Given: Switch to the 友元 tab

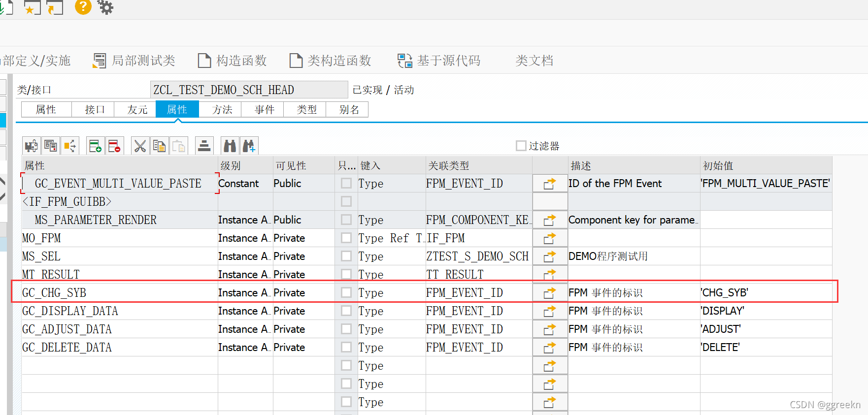Looking at the screenshot, I should coord(135,109).
